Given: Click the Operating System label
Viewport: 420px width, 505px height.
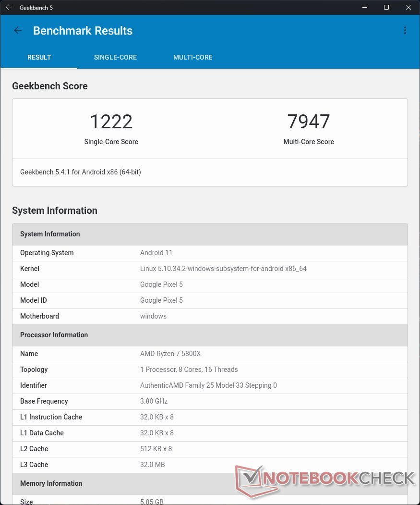Looking at the screenshot, I should (x=47, y=253).
